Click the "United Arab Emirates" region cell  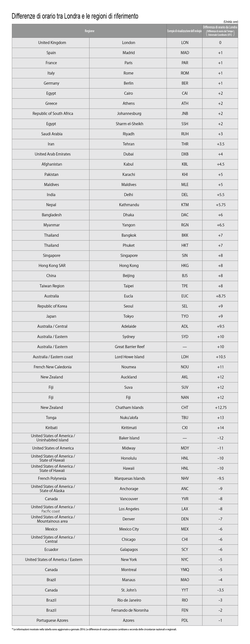click(52, 154)
